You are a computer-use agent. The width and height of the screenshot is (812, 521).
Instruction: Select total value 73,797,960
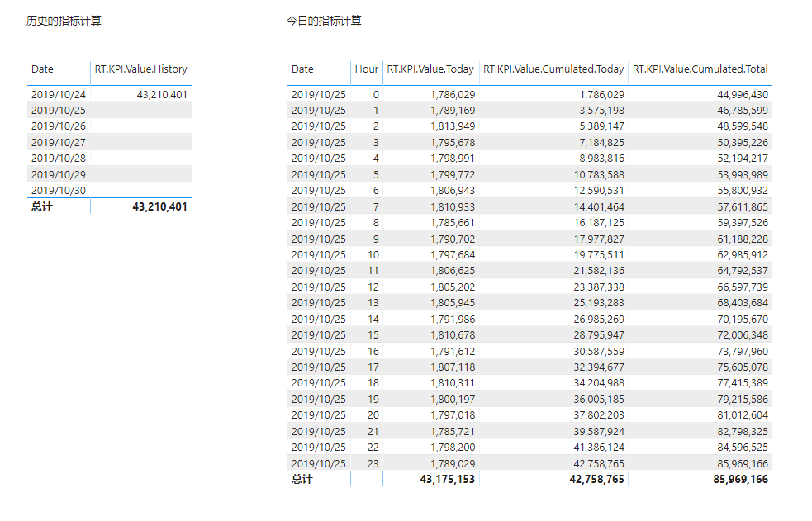(743, 351)
